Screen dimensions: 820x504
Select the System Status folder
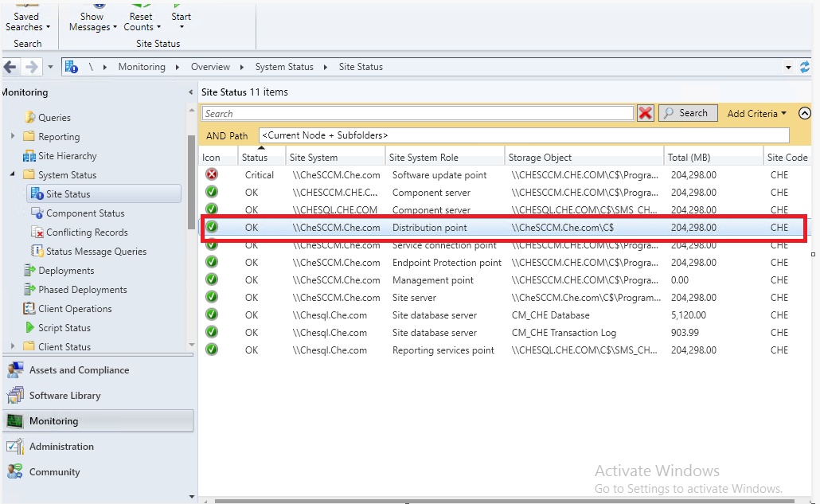(x=60, y=174)
